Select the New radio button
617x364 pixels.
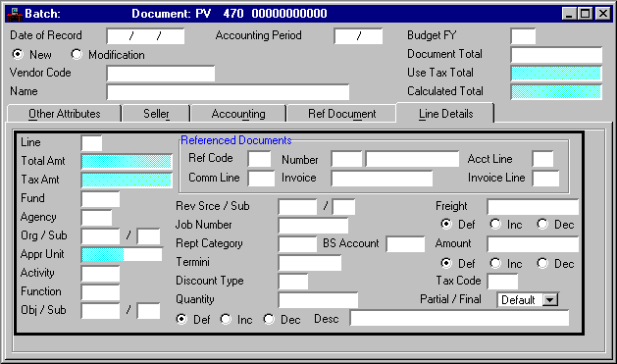[x=18, y=54]
